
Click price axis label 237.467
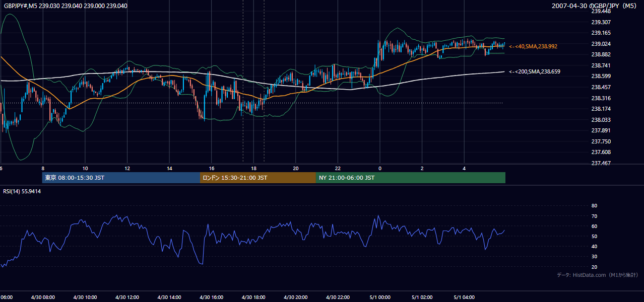pos(601,163)
